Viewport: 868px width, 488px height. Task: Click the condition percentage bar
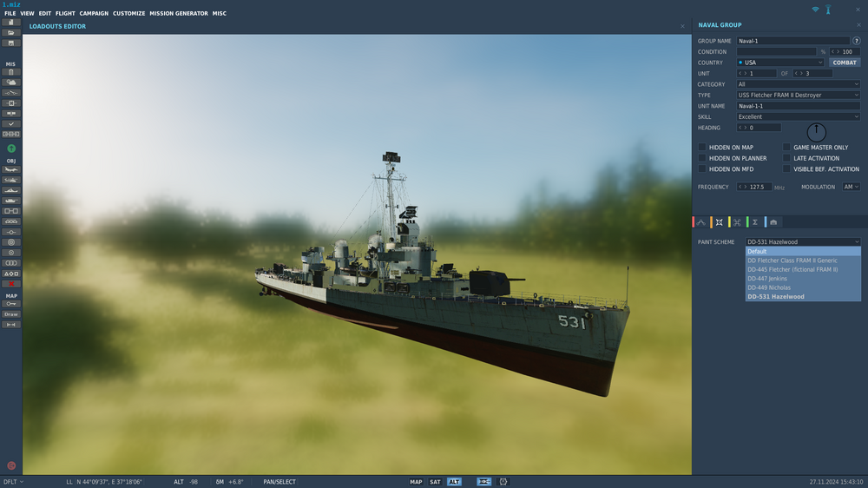pos(776,51)
